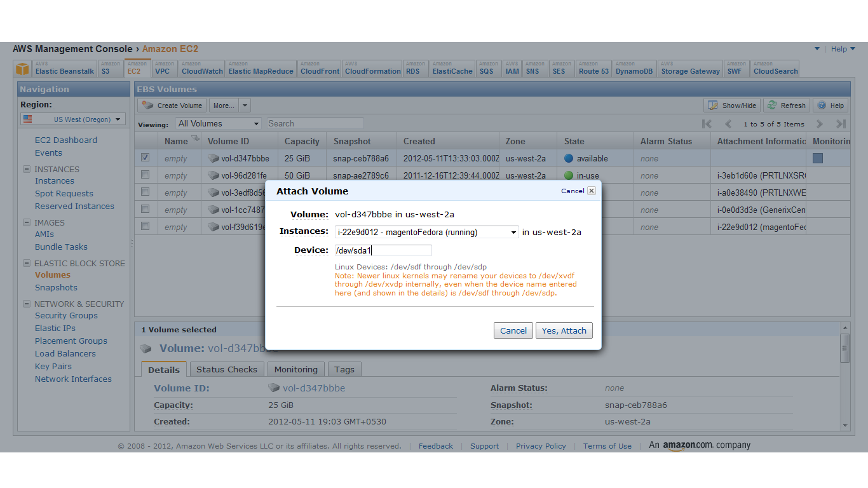Open Reserved Instances link

click(74, 207)
